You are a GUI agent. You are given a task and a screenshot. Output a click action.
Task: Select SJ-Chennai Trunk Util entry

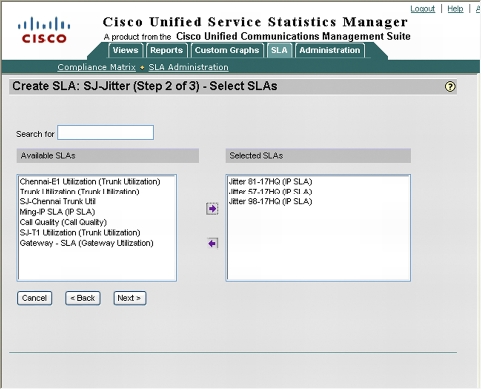(x=58, y=201)
